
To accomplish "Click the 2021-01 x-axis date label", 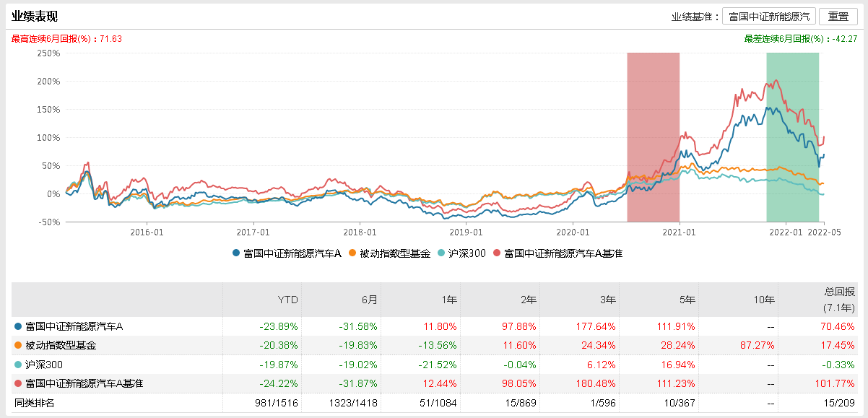I will (x=679, y=232).
